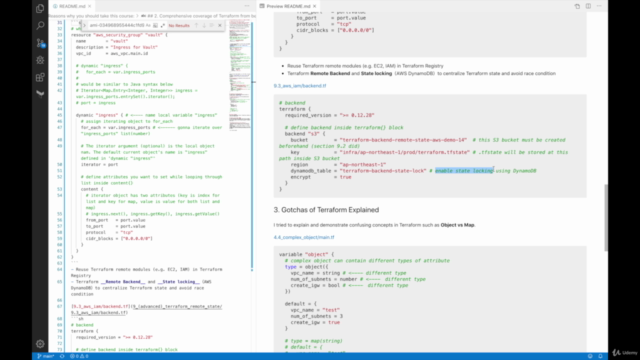Click breadcrumb '## 2. Comprehensive coverage of Terraform'
This screenshot has height=360, width=640.
click(x=199, y=16)
